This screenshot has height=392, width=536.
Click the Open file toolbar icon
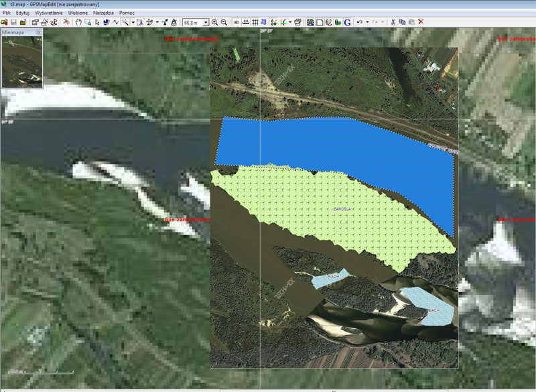click(x=5, y=22)
